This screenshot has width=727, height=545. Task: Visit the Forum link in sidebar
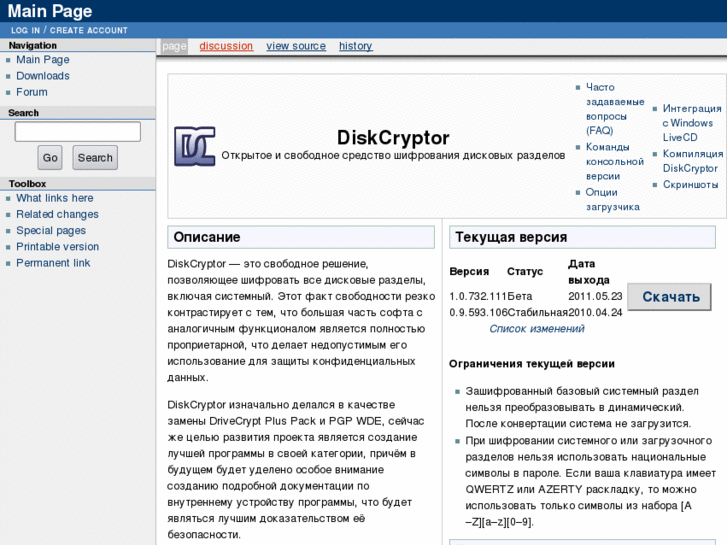[32, 92]
